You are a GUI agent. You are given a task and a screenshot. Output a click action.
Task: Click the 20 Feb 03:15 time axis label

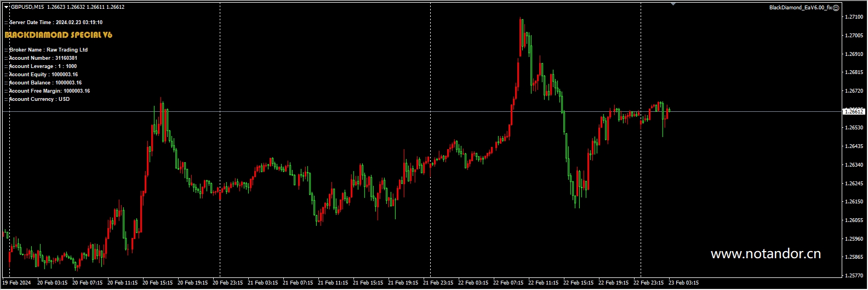(x=52, y=283)
